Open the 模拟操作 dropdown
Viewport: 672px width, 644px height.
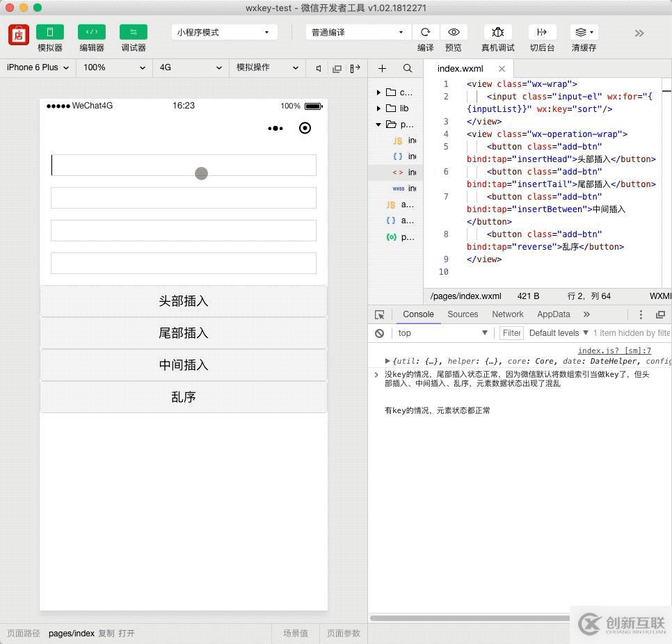tap(267, 67)
